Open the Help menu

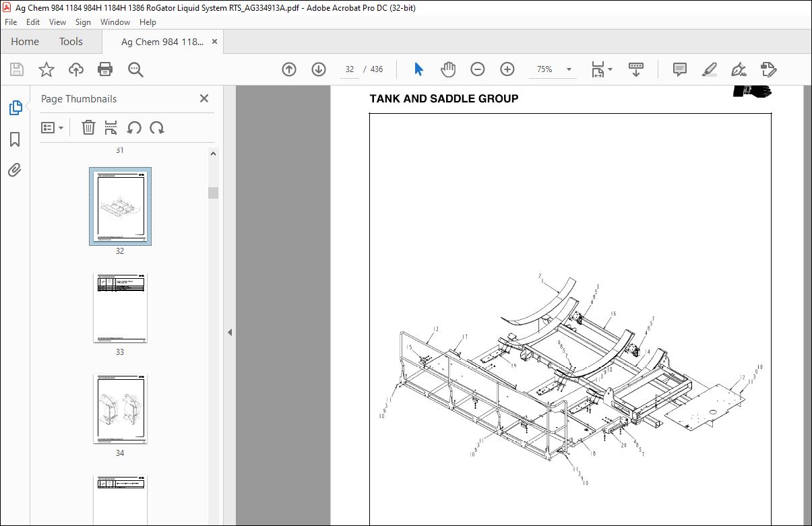[x=148, y=22]
